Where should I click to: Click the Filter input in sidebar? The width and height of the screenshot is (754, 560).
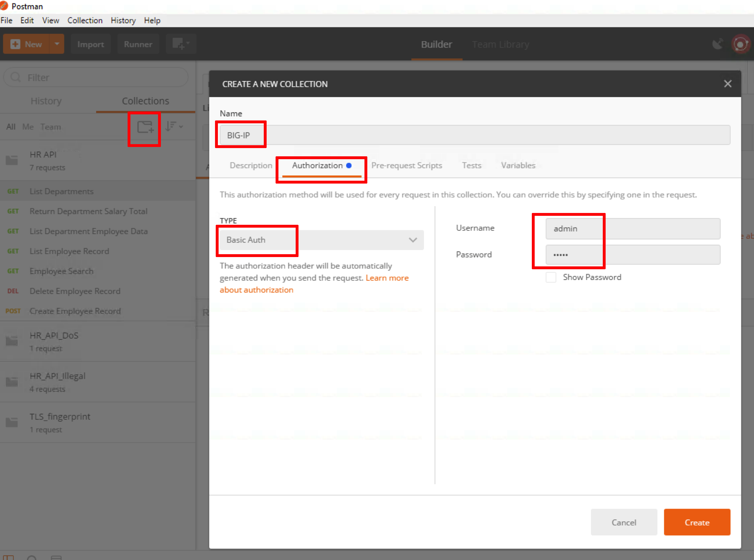click(96, 77)
